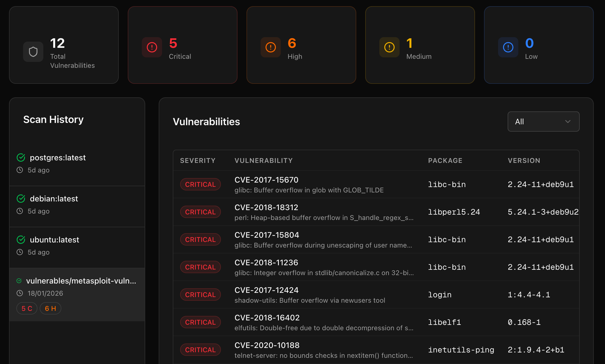
Task: Click the PACKAGE column header
Action: point(445,160)
